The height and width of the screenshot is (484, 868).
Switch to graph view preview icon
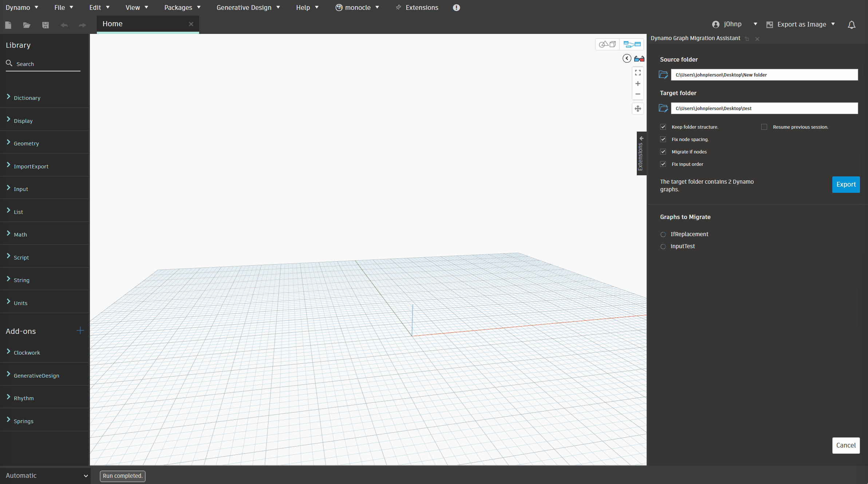[x=632, y=44]
